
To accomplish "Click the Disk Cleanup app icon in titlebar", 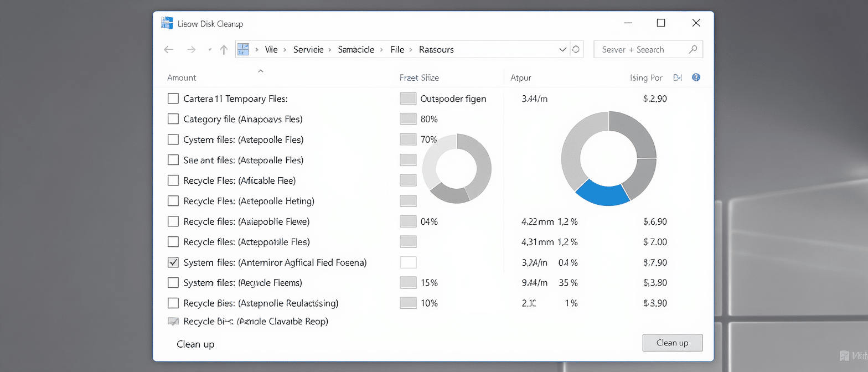I will (x=167, y=23).
